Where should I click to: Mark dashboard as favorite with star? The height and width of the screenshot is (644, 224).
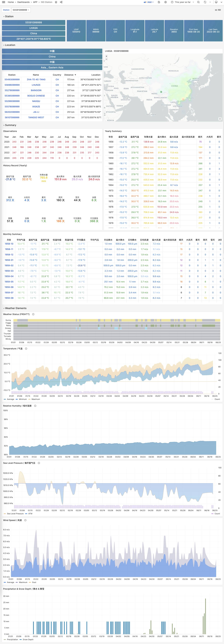point(56,2)
